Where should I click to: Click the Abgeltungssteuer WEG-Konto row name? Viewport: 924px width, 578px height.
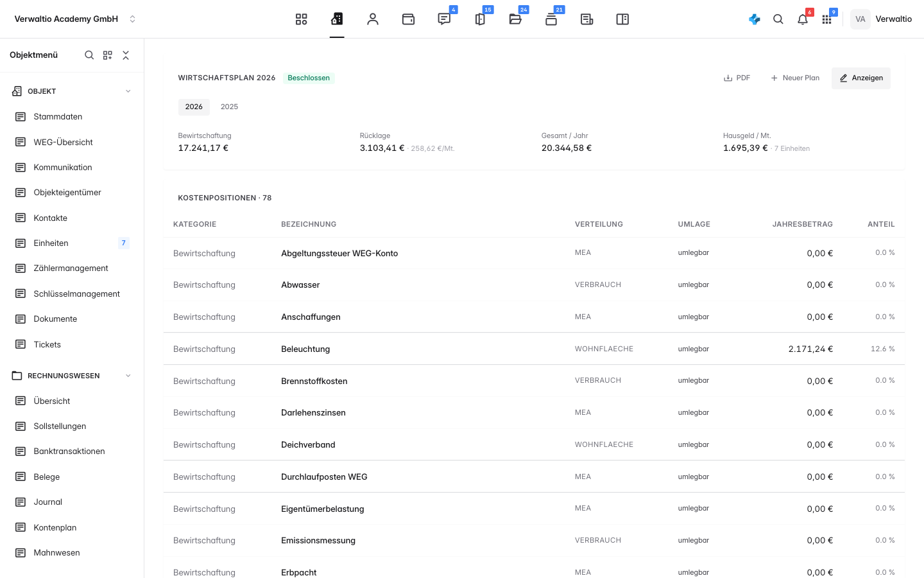339,254
